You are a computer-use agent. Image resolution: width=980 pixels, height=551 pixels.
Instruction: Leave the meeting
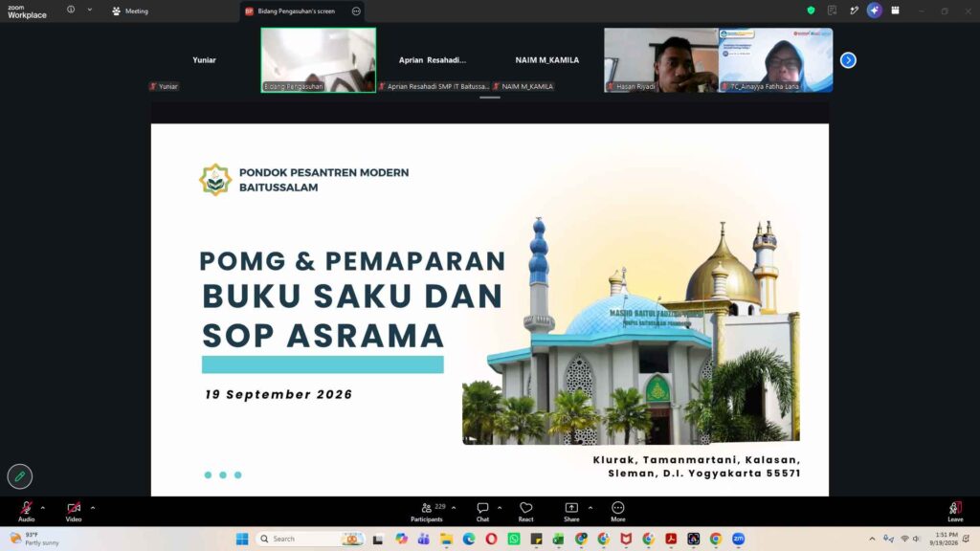click(x=955, y=511)
